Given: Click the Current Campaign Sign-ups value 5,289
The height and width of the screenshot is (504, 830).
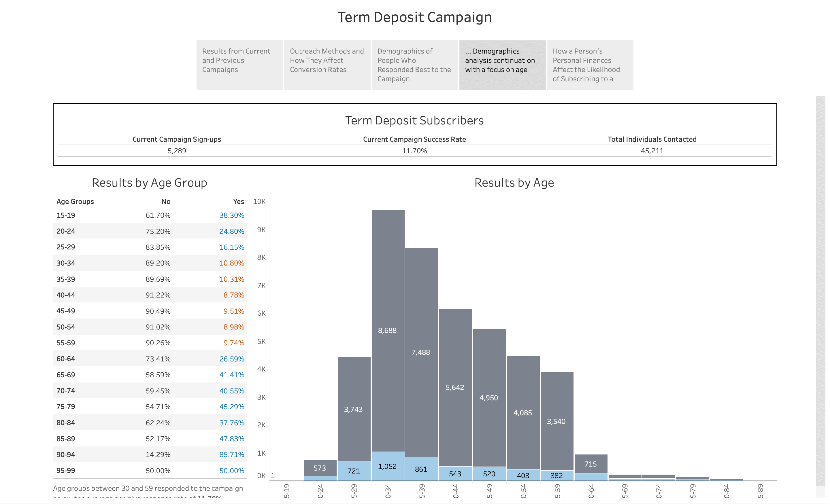Looking at the screenshot, I should pos(176,151).
